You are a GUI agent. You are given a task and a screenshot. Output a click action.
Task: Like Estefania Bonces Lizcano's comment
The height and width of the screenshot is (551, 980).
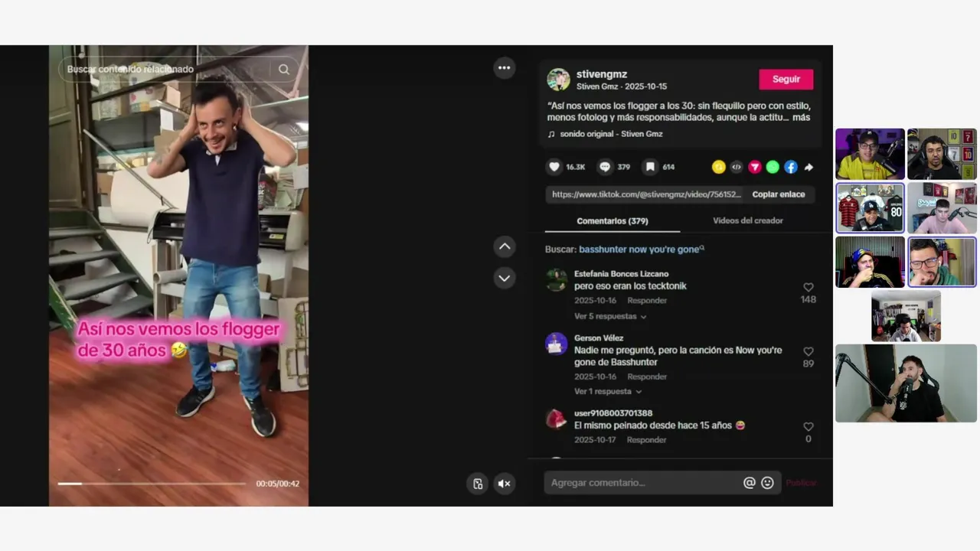pyautogui.click(x=808, y=287)
